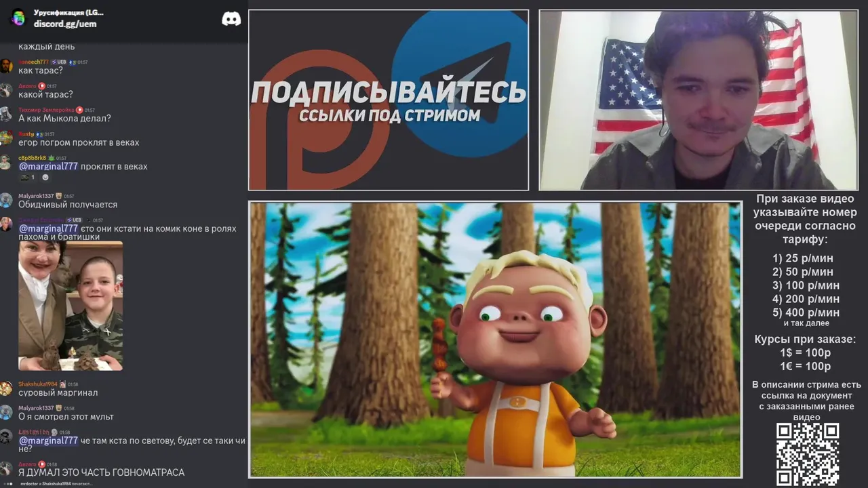Click username c8p8b8rk8 in chat
Screen dimensions: 868x488
coord(32,158)
